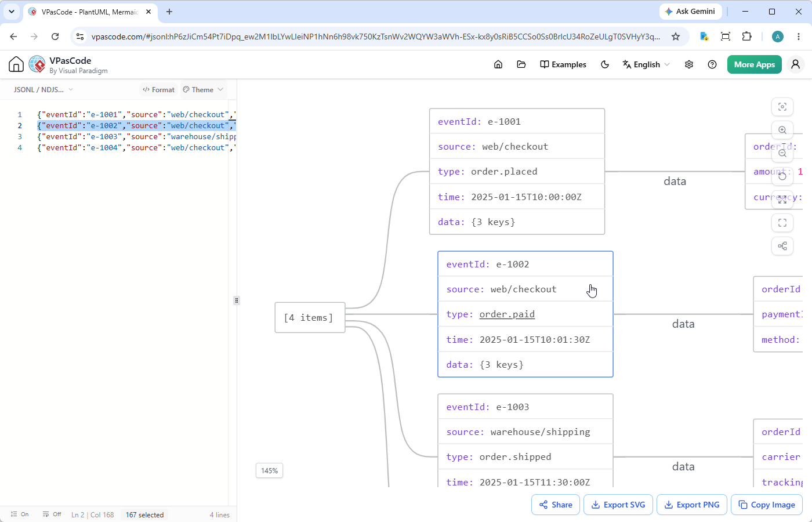Viewport: 812px width, 522px height.
Task: Click the 'type: order.placed' row
Action: tap(517, 171)
